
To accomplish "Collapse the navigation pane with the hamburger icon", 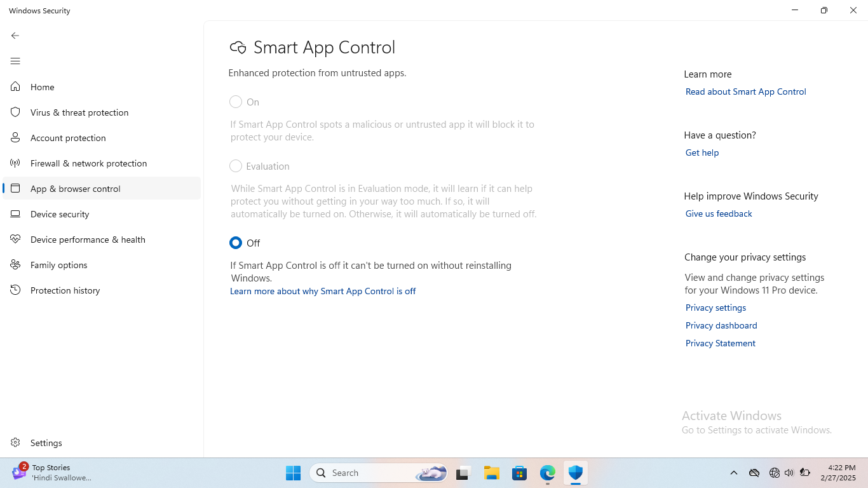I will click(x=15, y=61).
